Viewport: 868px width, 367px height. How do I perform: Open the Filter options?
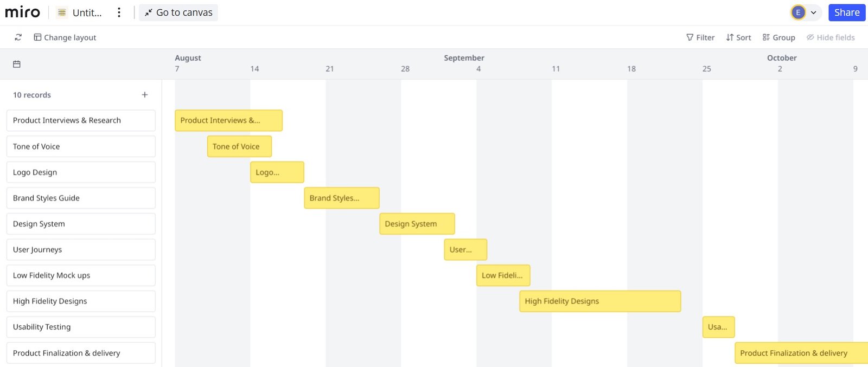(x=700, y=37)
